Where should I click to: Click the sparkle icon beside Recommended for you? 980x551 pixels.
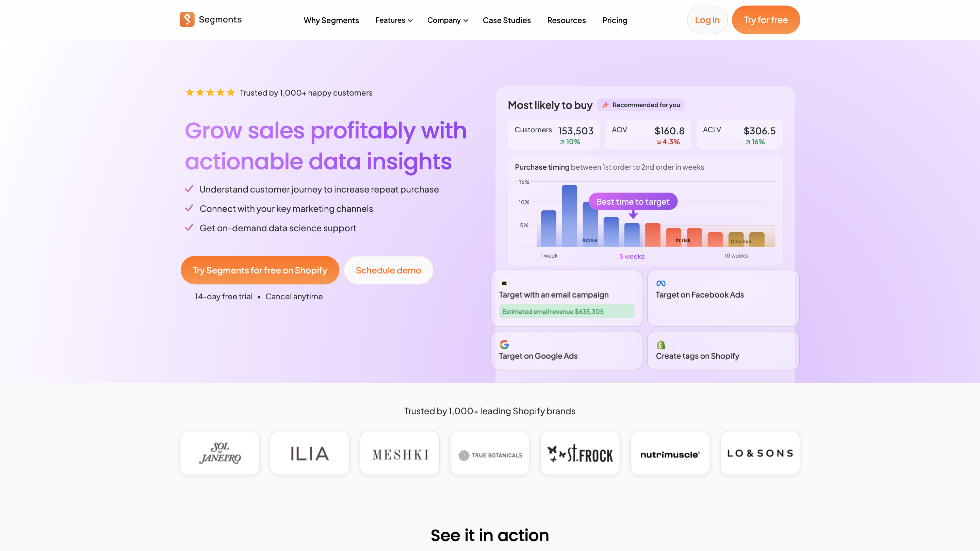(605, 105)
